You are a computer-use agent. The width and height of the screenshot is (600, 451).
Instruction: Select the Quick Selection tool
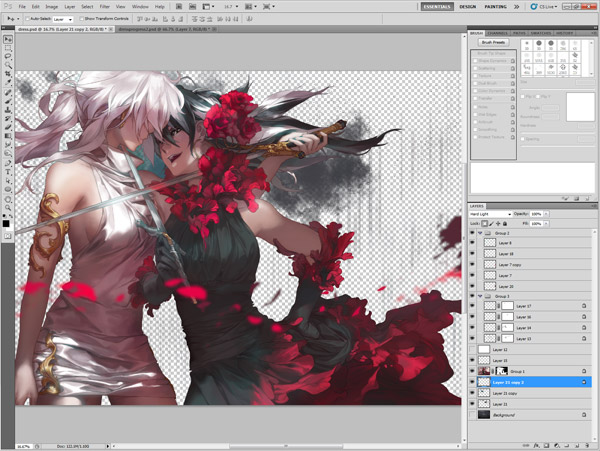coord(8,65)
